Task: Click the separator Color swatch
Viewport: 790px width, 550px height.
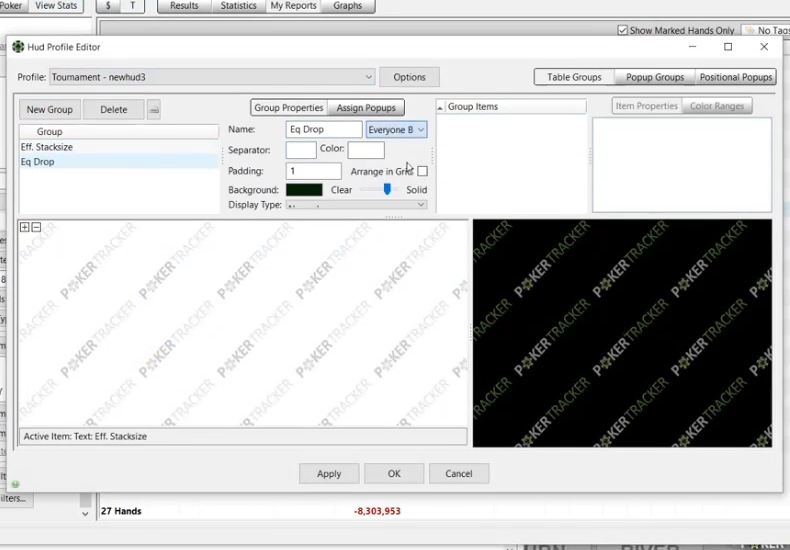Action: tap(366, 150)
